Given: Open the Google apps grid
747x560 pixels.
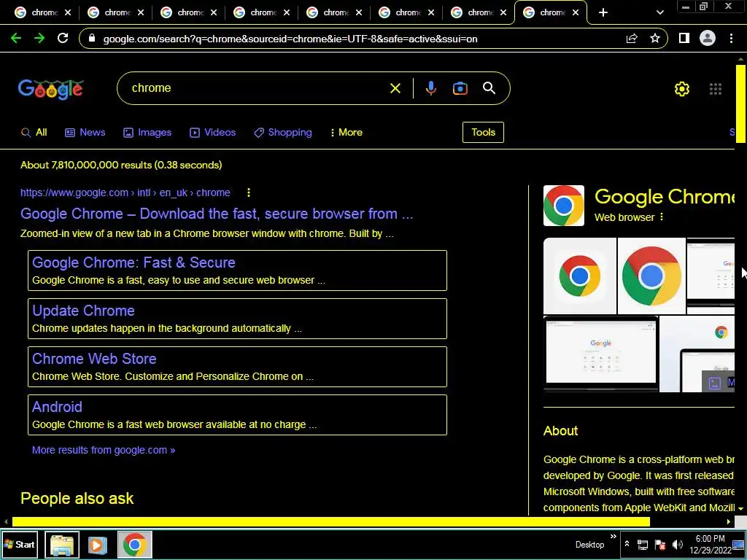Looking at the screenshot, I should pos(715,88).
